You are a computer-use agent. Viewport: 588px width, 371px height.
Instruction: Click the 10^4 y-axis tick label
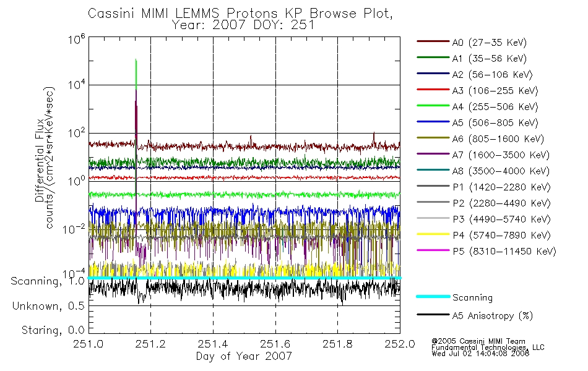point(77,84)
